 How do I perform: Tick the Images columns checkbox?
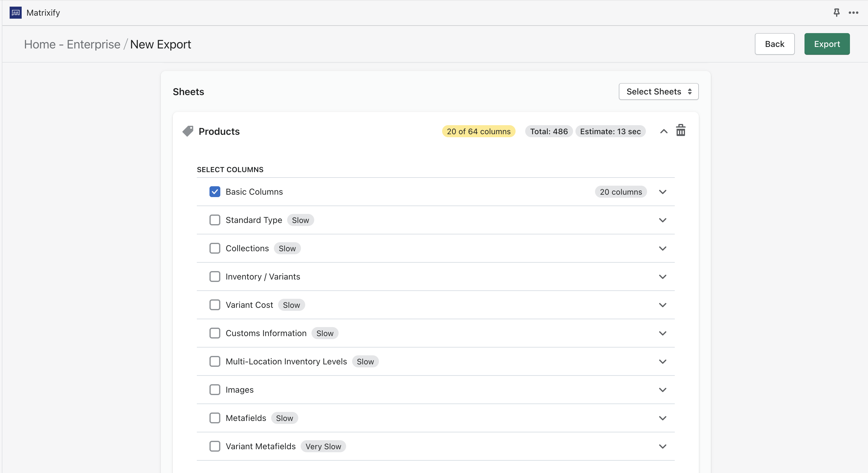pyautogui.click(x=215, y=390)
